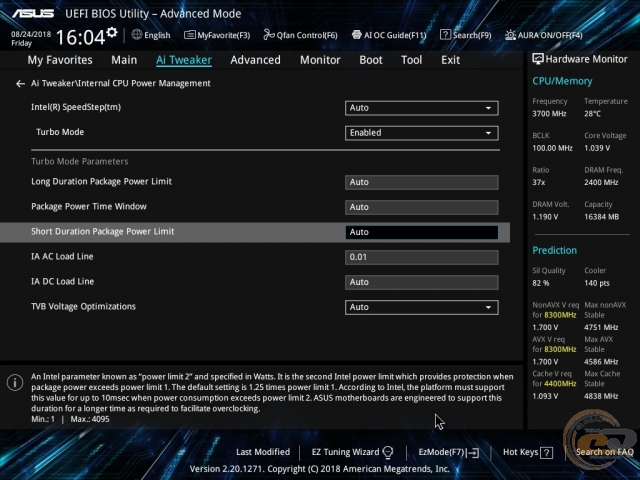Click Long Duration Package Power Limit field
The height and width of the screenshot is (480, 640).
(x=422, y=182)
